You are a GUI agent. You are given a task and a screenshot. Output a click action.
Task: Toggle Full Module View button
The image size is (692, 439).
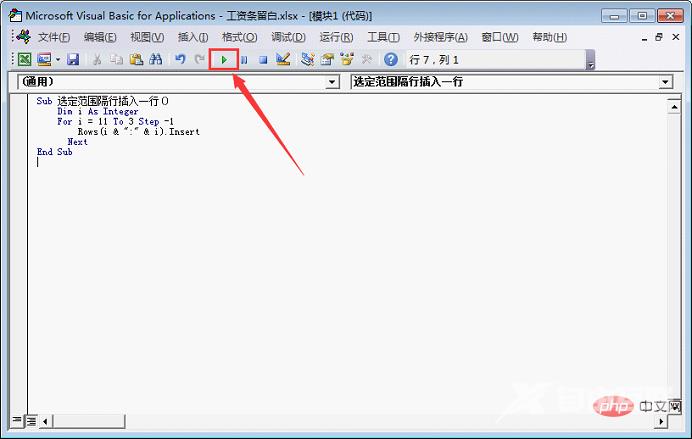(x=30, y=420)
